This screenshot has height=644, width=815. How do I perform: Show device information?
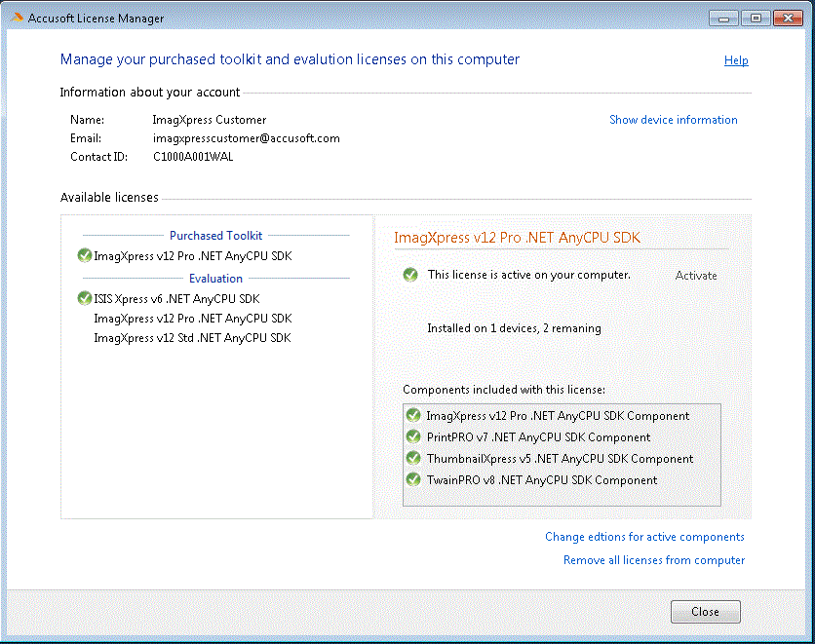673,120
